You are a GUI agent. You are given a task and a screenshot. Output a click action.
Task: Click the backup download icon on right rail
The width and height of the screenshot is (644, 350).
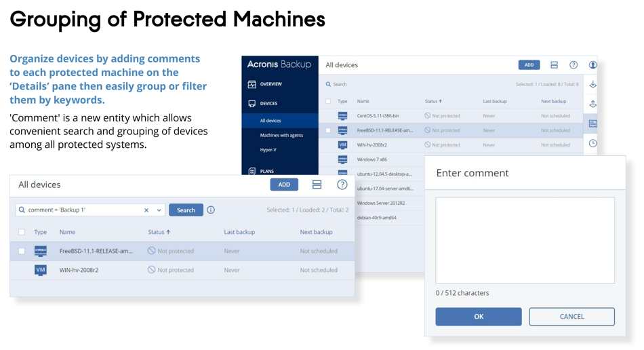[x=592, y=85]
